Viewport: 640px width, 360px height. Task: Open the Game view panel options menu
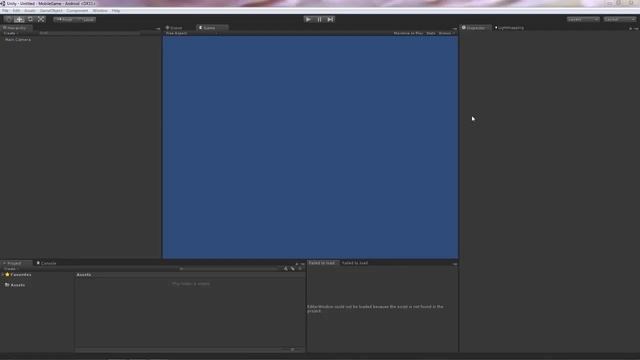coord(455,29)
